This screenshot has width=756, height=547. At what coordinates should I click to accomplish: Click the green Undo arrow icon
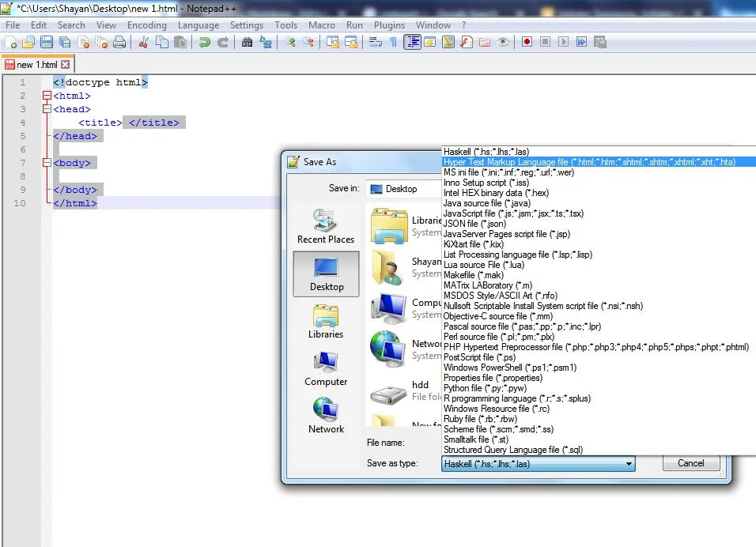205,43
